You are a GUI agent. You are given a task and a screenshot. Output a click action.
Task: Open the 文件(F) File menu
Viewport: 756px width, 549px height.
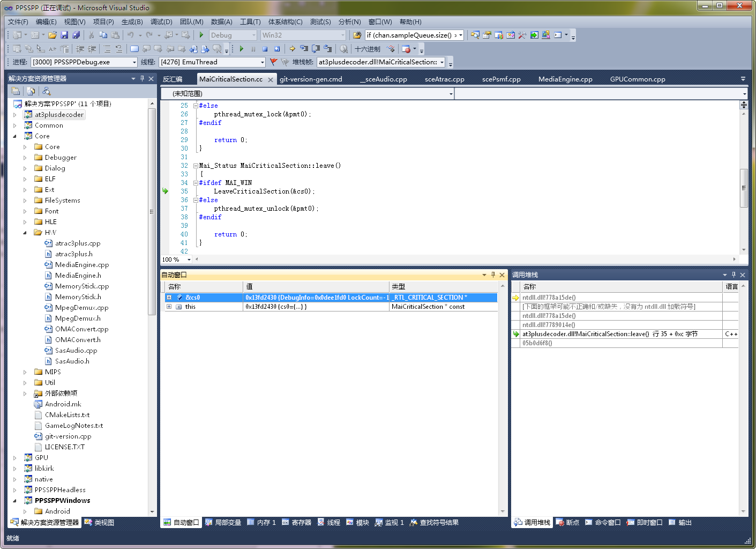(x=18, y=22)
